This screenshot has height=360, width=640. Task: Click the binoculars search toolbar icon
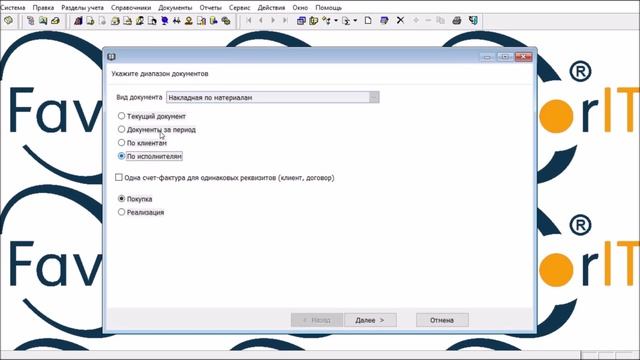coord(177,20)
